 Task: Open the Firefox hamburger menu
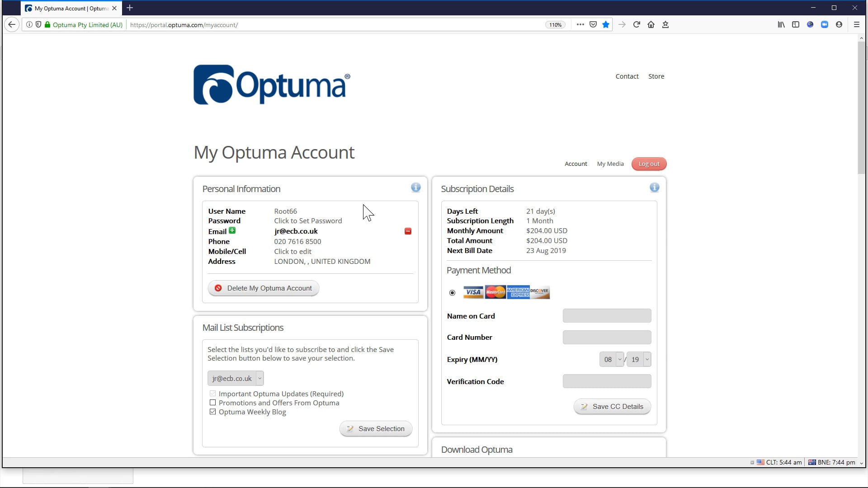click(856, 25)
